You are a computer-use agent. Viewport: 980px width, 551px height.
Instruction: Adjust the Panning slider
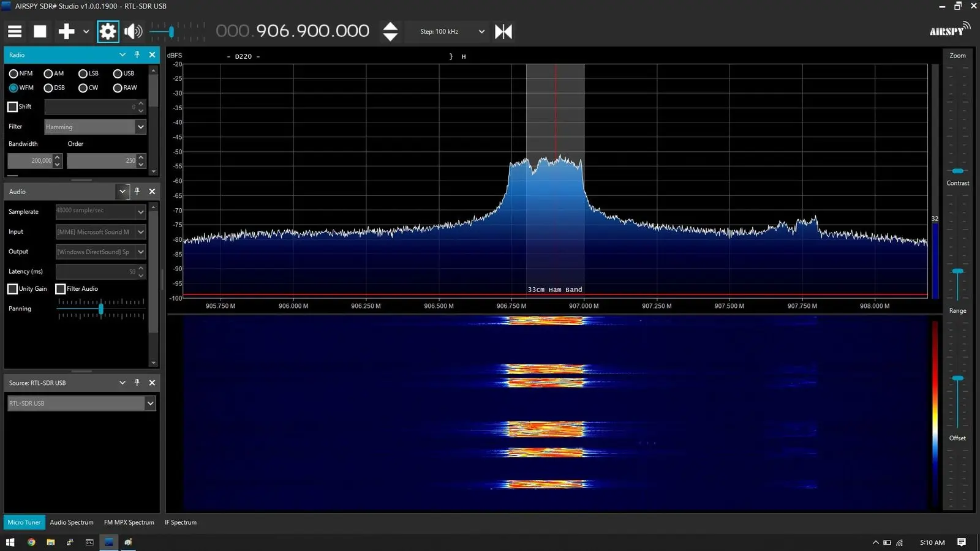tap(101, 309)
